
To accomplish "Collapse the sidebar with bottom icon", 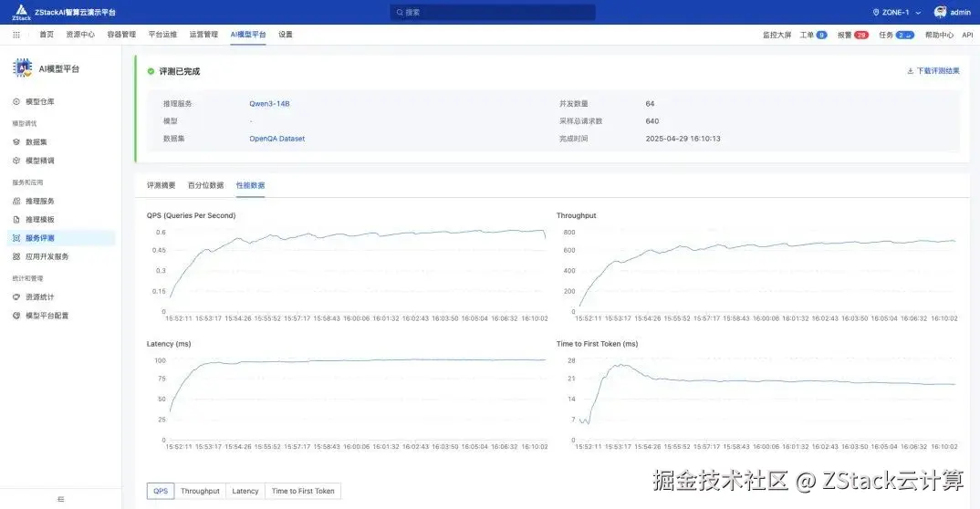I will 60,499.
